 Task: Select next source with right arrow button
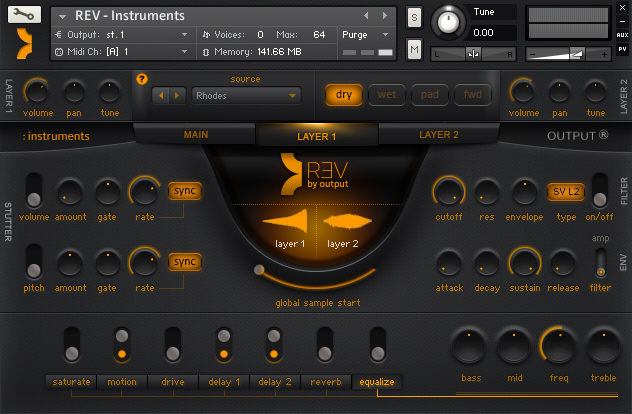click(177, 96)
